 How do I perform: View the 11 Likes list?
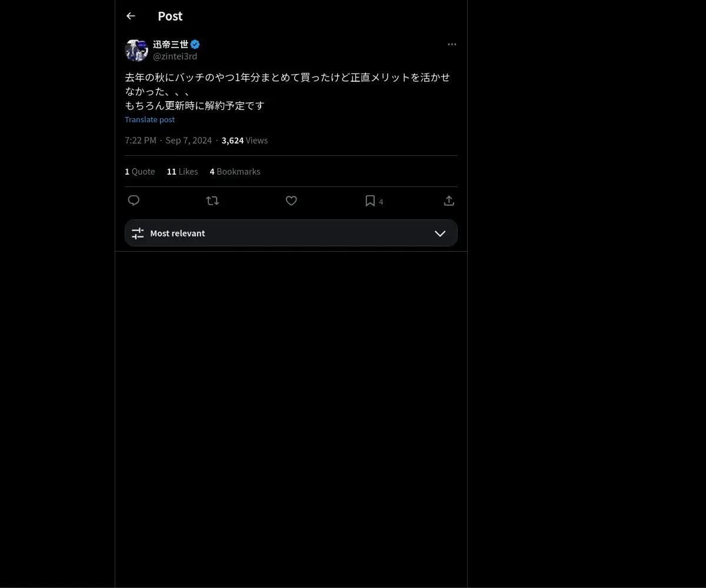182,172
